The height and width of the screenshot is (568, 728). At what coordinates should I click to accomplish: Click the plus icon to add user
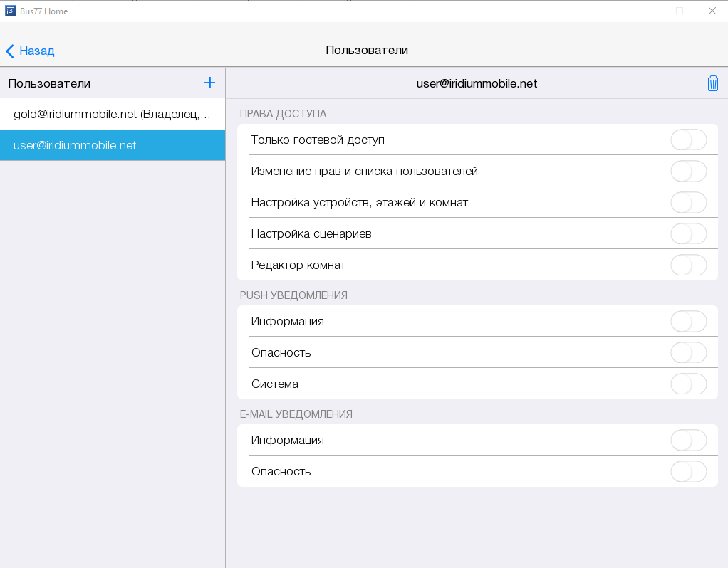[x=209, y=83]
